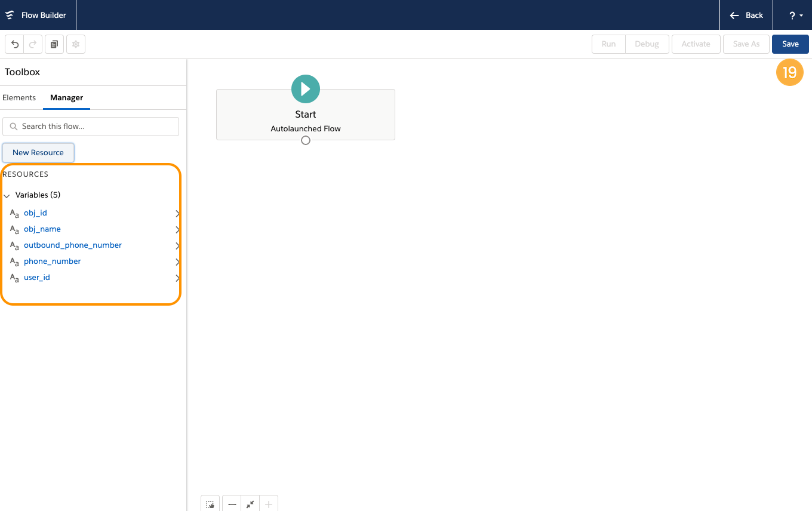Switch to the Elements tab
This screenshot has height=511, width=812.
[19, 97]
